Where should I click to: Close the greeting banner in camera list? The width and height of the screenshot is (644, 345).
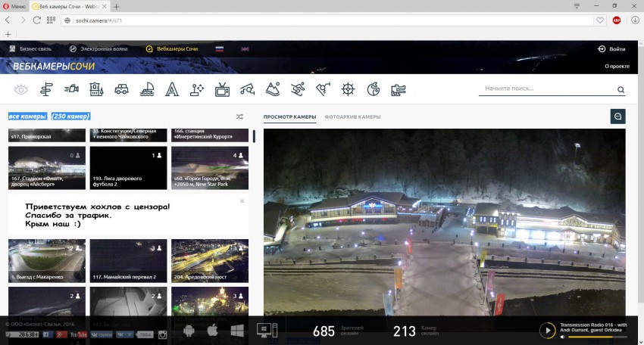[x=242, y=201]
